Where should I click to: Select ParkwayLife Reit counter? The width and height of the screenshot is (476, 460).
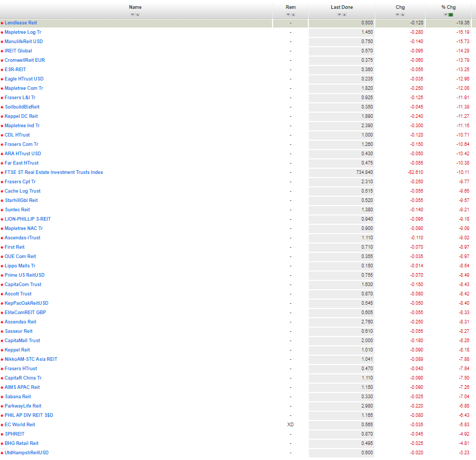[23, 406]
